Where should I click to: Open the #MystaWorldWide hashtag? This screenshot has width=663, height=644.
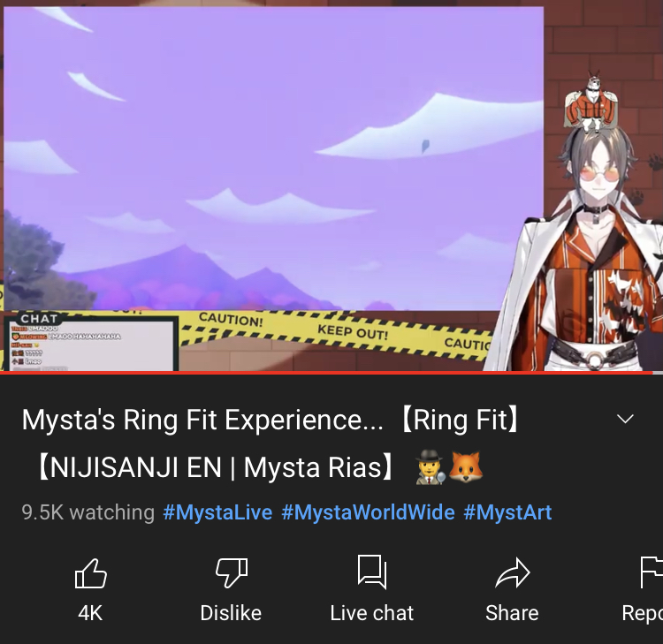pos(368,512)
